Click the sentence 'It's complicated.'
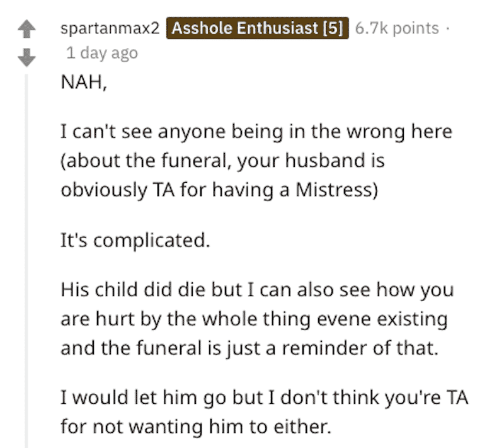504x448 pixels. pos(135,240)
